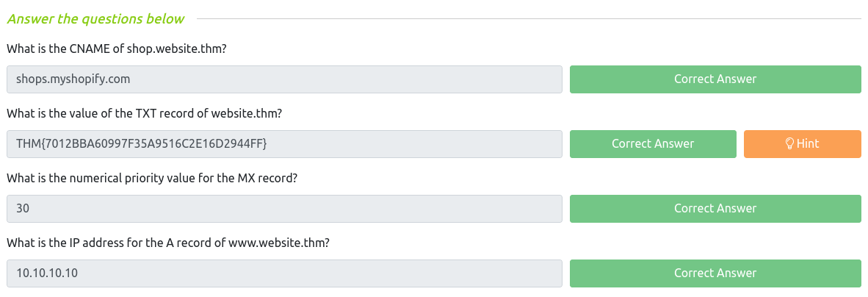Focus the shops.myshopify.com answer field
The image size is (868, 297).
tap(284, 79)
